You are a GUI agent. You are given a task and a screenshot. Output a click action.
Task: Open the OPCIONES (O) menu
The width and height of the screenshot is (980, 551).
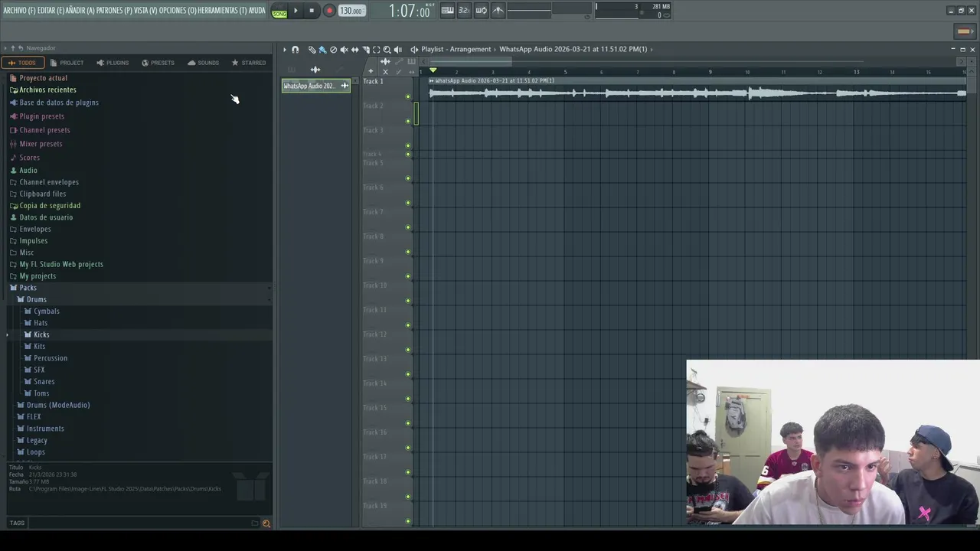178,11
